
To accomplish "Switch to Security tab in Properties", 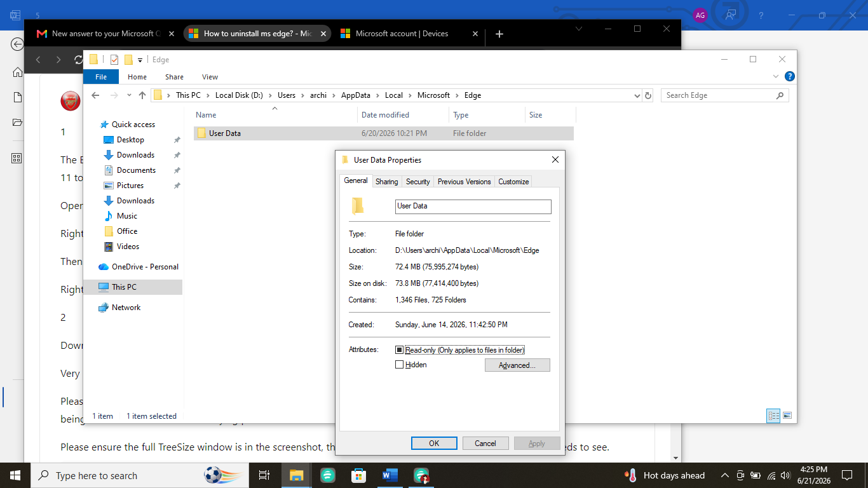I will [x=417, y=182].
